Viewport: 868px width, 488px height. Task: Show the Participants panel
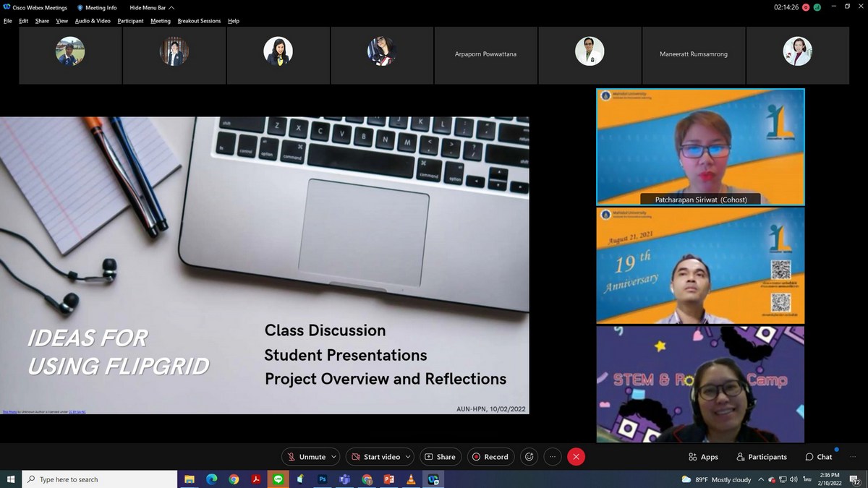coord(762,457)
